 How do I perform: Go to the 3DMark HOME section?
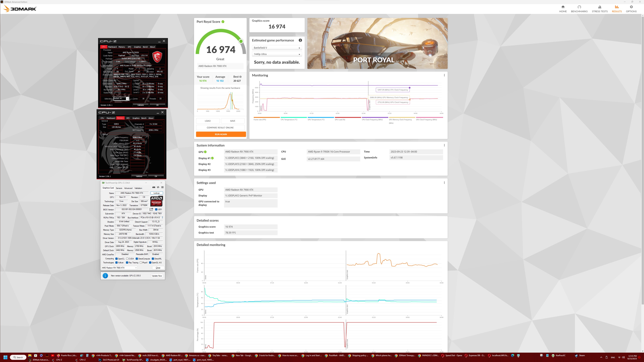click(x=563, y=9)
